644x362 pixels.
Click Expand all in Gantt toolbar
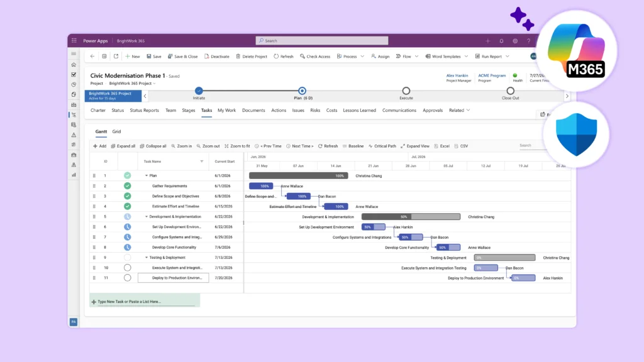pos(123,146)
